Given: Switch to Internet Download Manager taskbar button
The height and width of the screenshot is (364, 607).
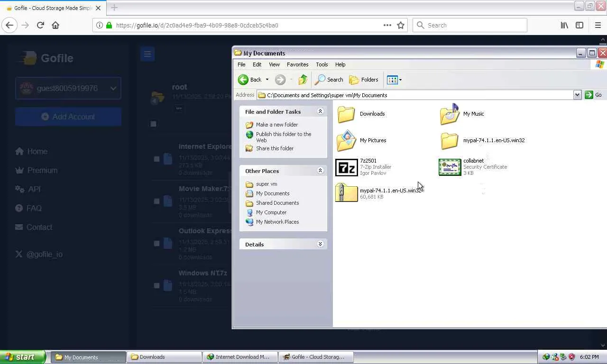Looking at the screenshot, I should tap(240, 357).
